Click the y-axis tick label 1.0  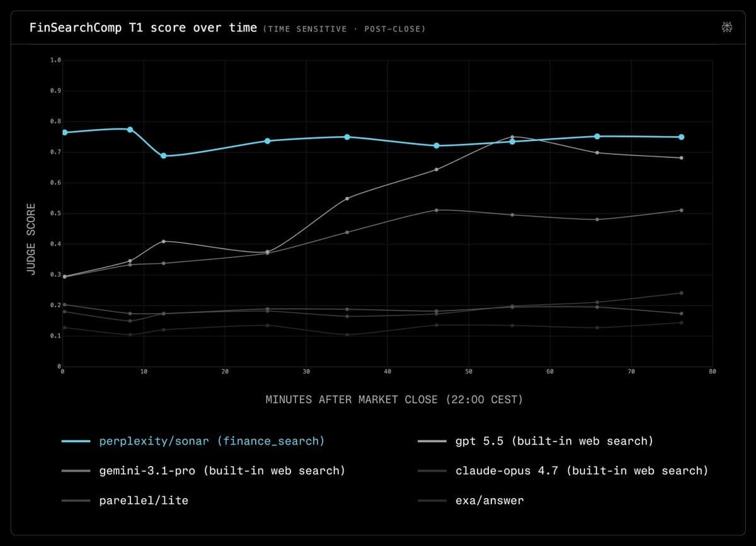point(55,60)
